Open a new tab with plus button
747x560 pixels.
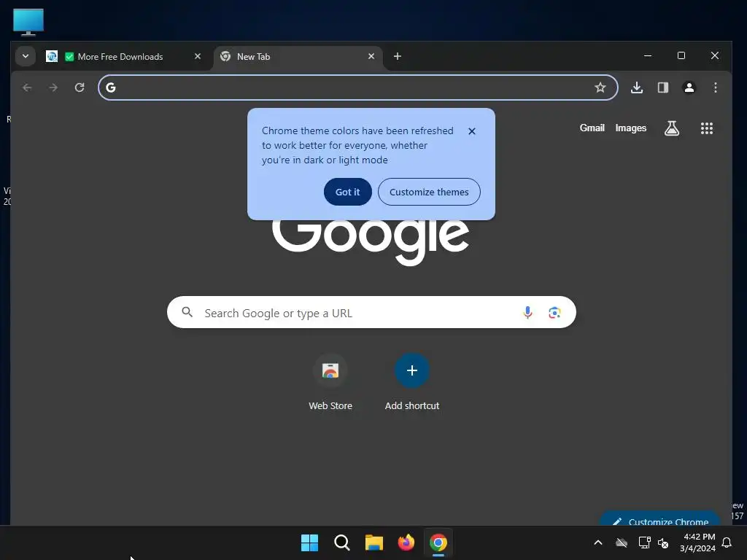coord(398,56)
